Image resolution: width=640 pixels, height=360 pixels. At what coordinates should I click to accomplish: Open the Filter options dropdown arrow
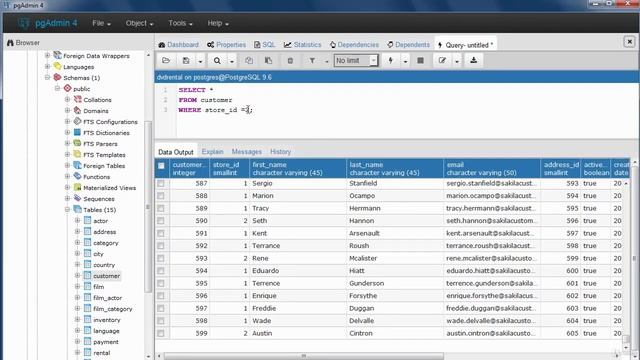[x=326, y=61]
